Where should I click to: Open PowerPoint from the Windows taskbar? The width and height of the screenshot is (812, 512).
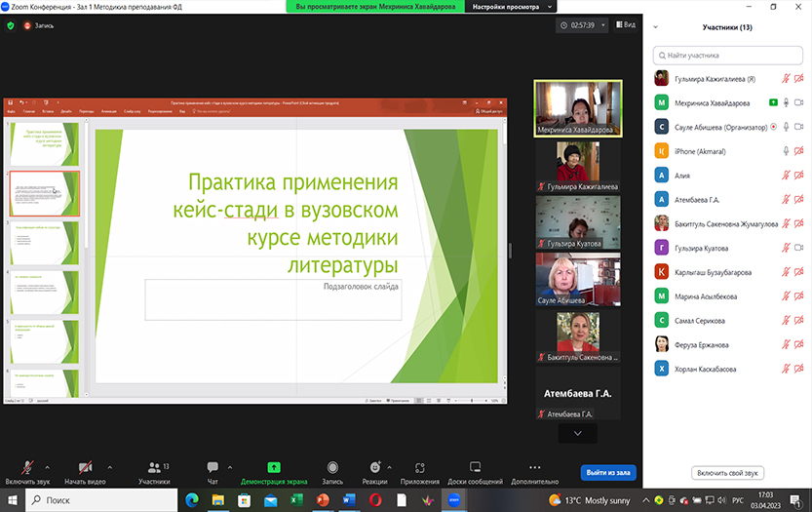323,500
